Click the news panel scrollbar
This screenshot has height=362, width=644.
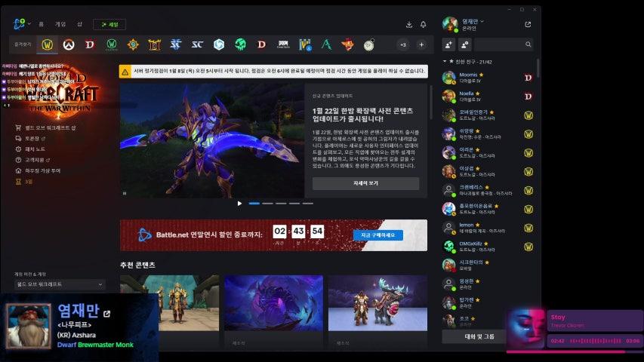point(431,102)
